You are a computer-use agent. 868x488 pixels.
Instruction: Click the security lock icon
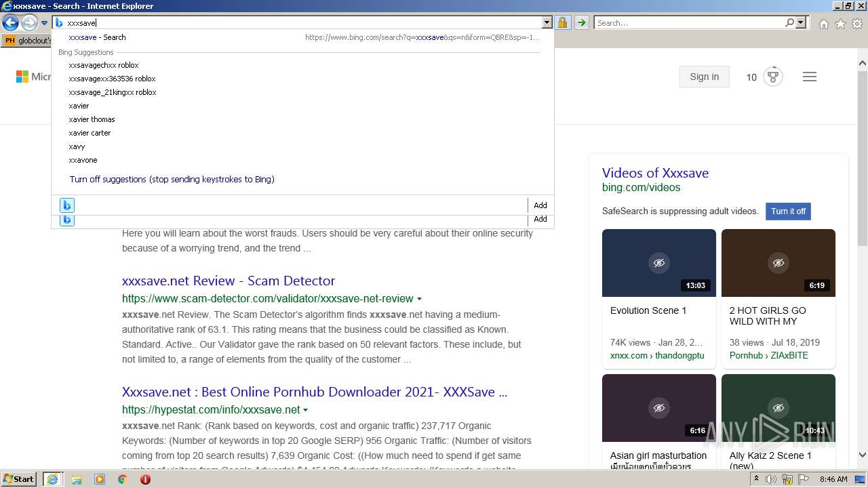tap(562, 22)
